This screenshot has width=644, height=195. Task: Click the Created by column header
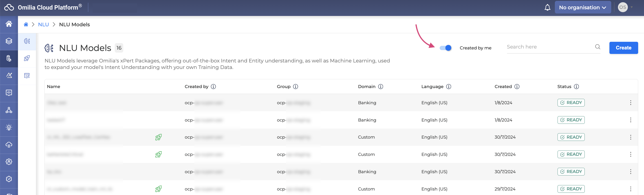[196, 86]
